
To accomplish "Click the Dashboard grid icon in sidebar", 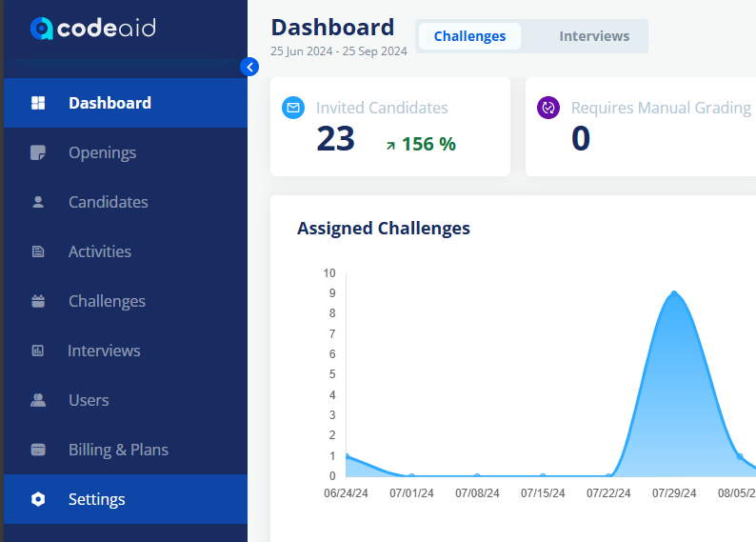I will (x=38, y=103).
